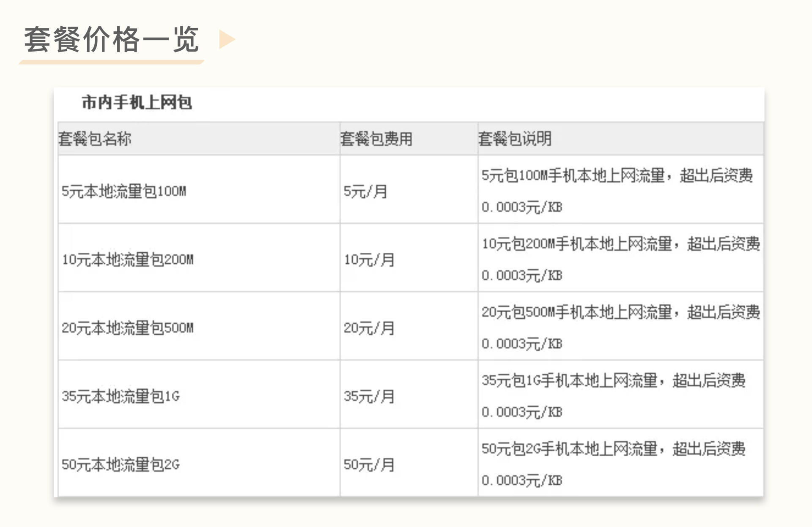
Task: Click the 套餐包名称 column header
Action: tap(95, 139)
